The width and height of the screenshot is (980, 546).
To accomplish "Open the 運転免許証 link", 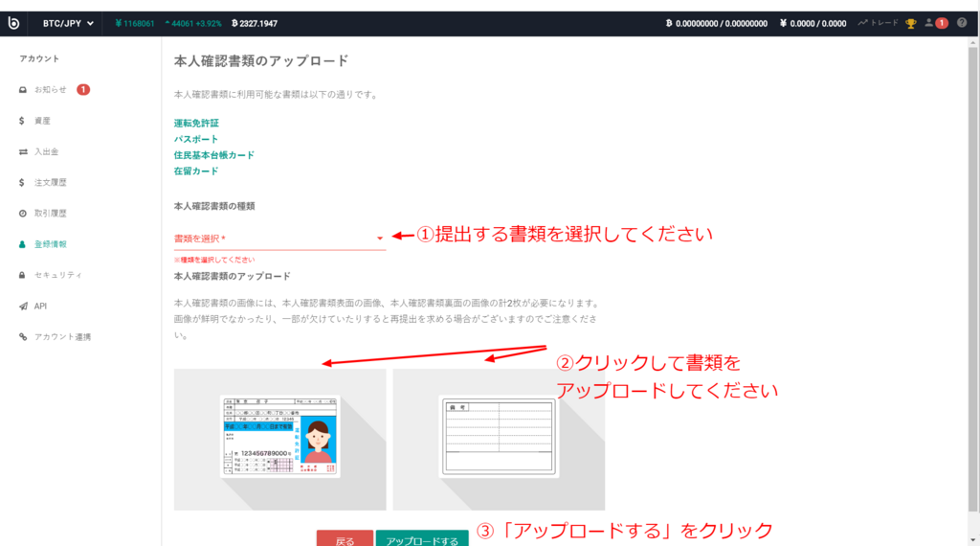I will click(196, 124).
